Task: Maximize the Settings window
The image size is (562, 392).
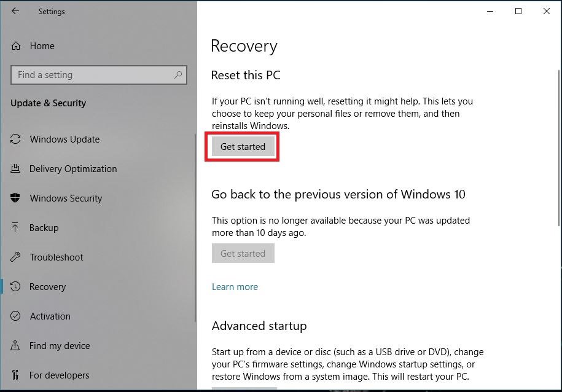Action: coord(518,11)
